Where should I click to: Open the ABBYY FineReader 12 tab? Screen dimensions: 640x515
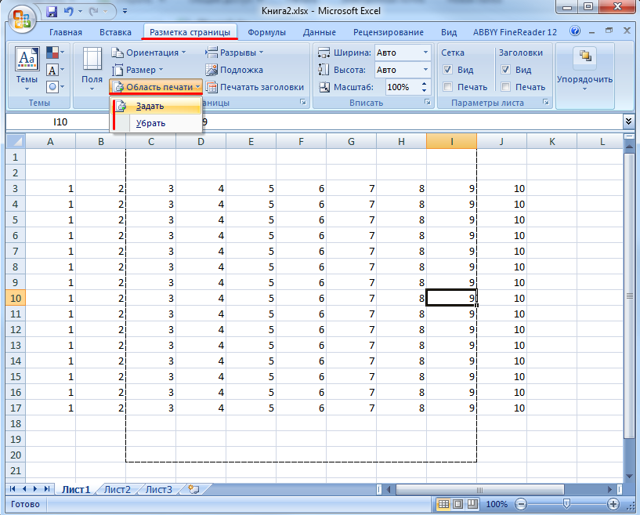click(x=515, y=32)
